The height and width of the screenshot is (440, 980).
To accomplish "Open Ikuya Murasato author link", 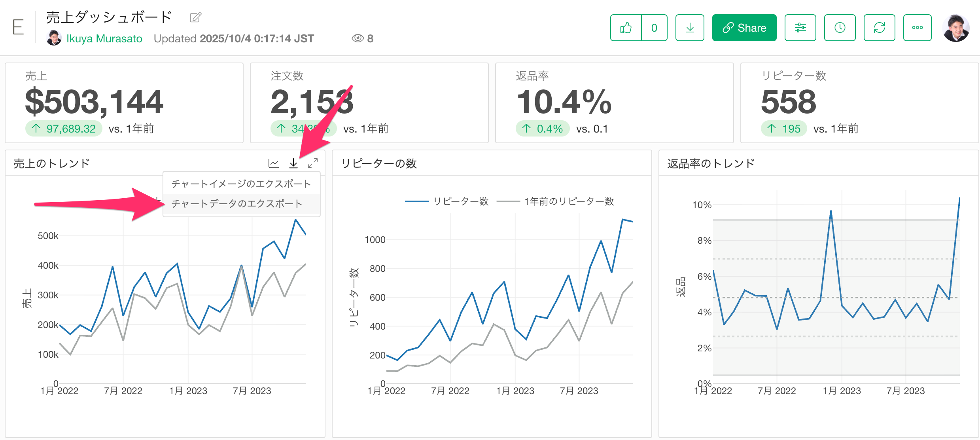I will coord(104,39).
